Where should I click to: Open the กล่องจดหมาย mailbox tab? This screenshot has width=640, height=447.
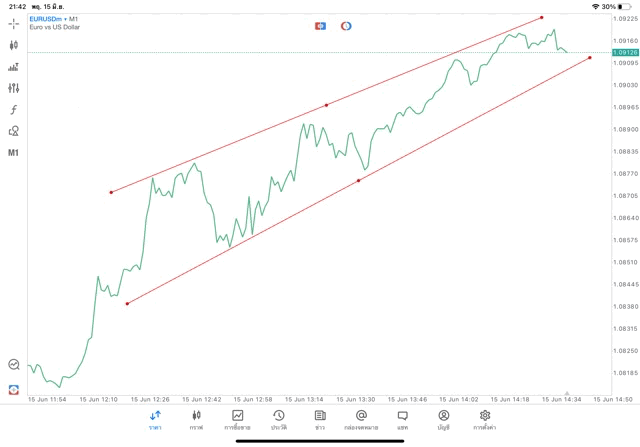[360, 420]
